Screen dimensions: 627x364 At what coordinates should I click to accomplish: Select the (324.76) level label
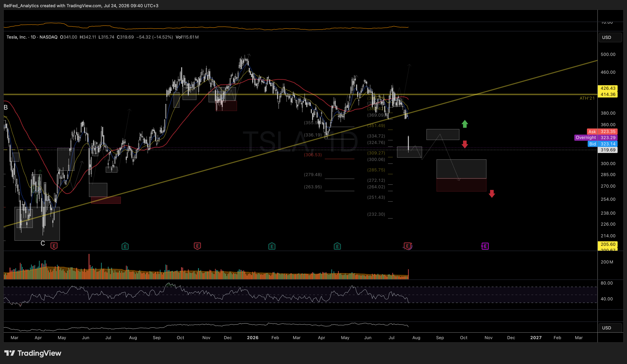pyautogui.click(x=376, y=143)
